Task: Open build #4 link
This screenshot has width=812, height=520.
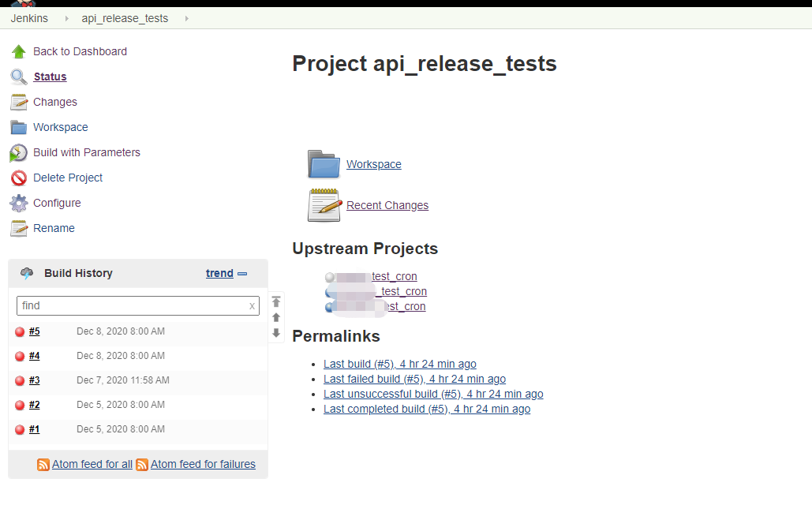Action: (34, 356)
